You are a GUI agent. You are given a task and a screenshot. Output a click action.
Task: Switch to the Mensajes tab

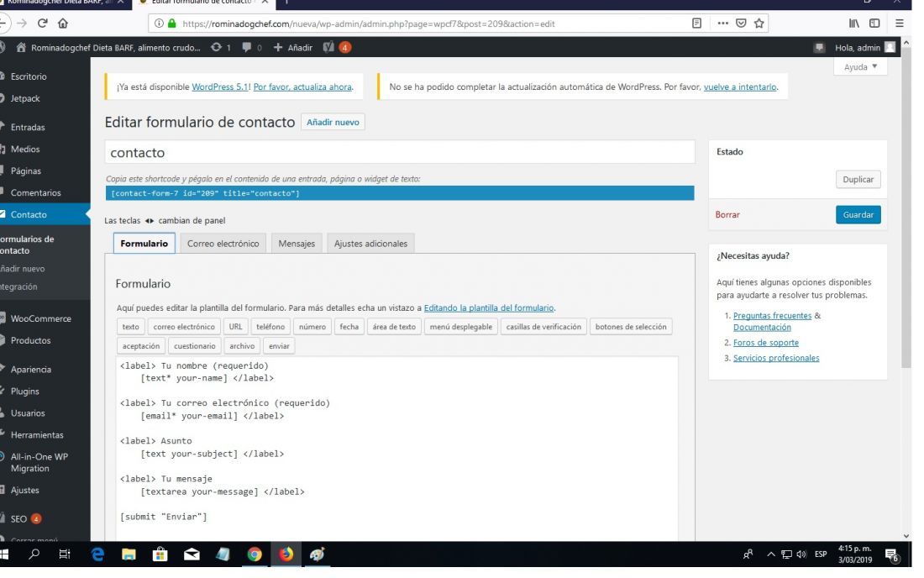click(297, 244)
